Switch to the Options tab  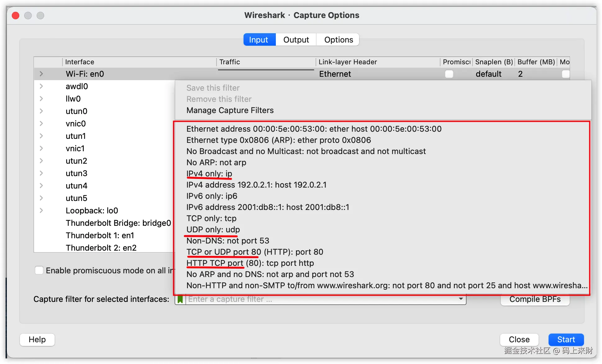pos(338,40)
